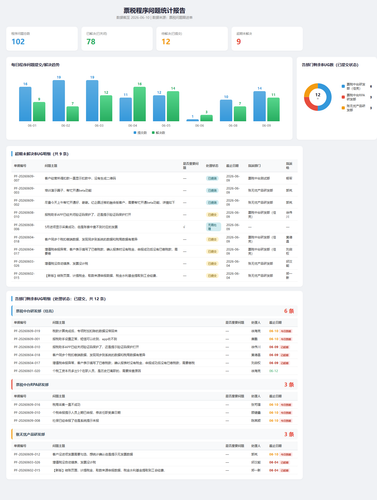The height and width of the screenshot is (500, 377).
Task: Click the green bar for 06-02
Action: point(73,114)
